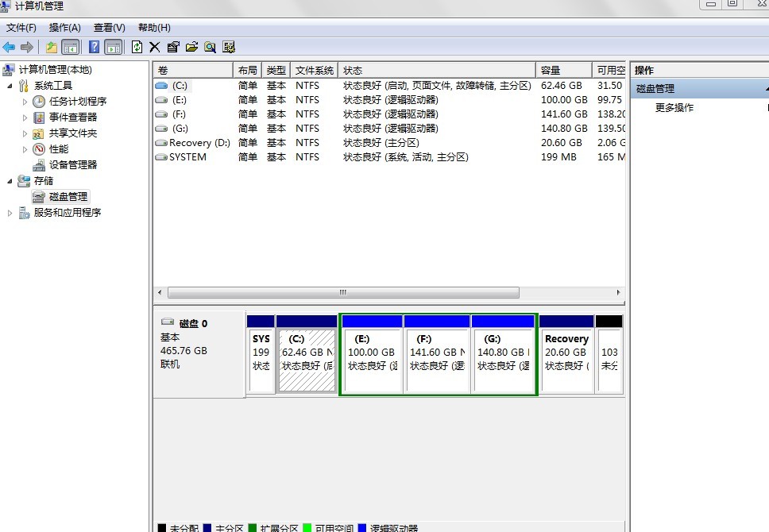Viewport: 769px width, 532px height.
Task: Expand the 事件查看器 node
Action: (25, 118)
